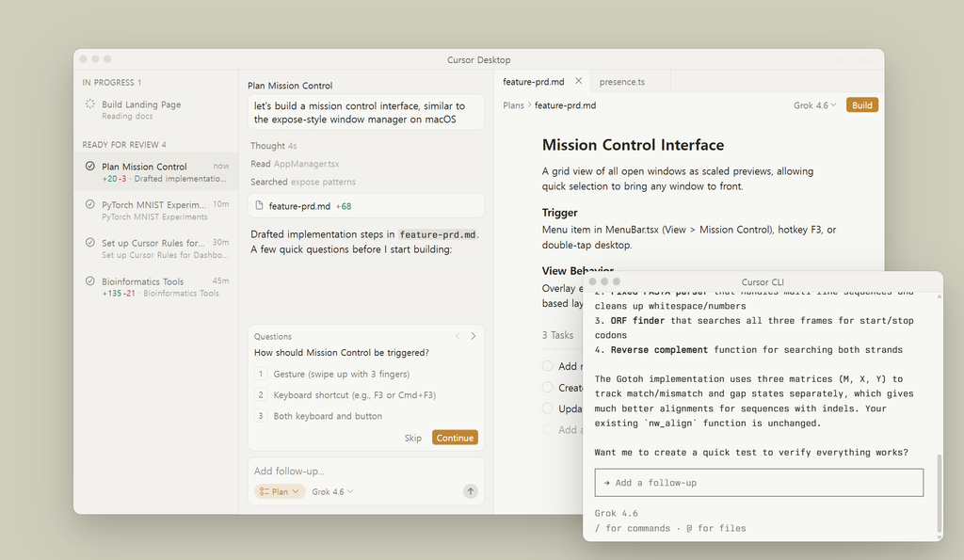The width and height of the screenshot is (964, 560).
Task: Check off the first task starting with Add
Action: click(547, 366)
